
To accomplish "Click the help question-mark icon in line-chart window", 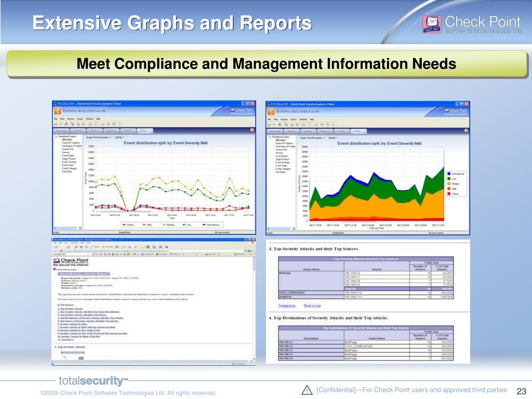I will (252, 130).
